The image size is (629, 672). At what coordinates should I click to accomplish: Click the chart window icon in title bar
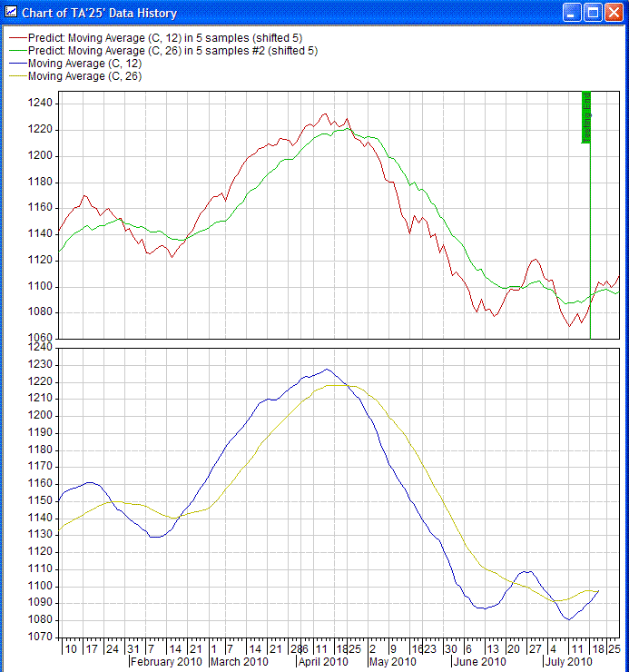pyautogui.click(x=10, y=12)
